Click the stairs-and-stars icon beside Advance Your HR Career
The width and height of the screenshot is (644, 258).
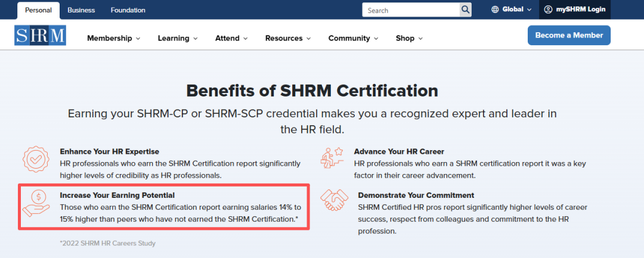(331, 157)
